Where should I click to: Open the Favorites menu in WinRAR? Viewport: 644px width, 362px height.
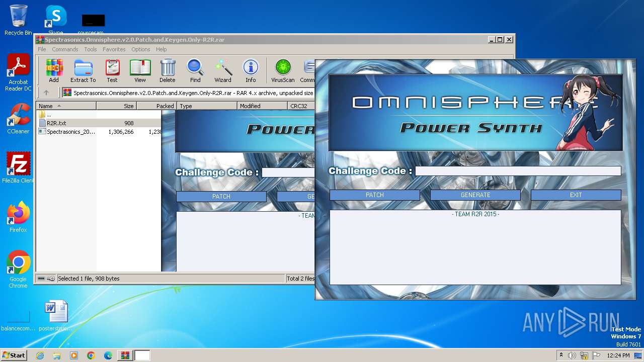[x=114, y=49]
